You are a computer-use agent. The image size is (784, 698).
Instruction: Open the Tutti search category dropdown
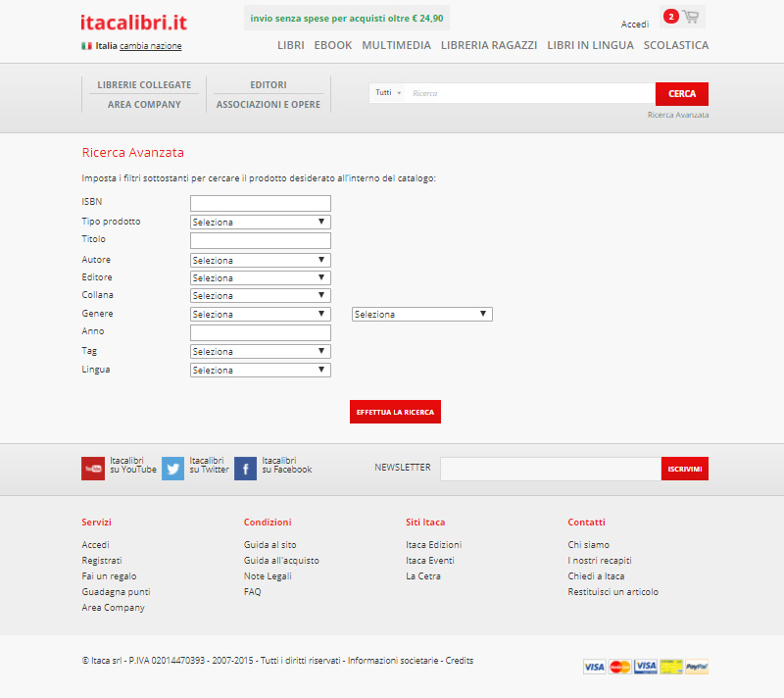point(387,93)
